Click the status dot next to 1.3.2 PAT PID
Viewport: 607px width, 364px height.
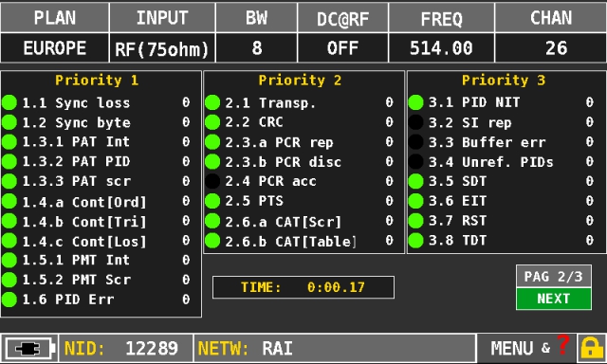pos(9,162)
